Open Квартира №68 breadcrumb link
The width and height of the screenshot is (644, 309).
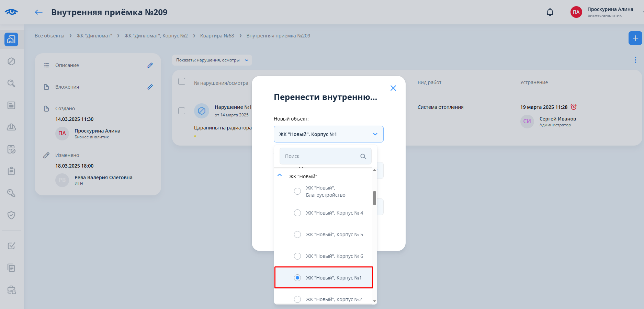coord(217,36)
